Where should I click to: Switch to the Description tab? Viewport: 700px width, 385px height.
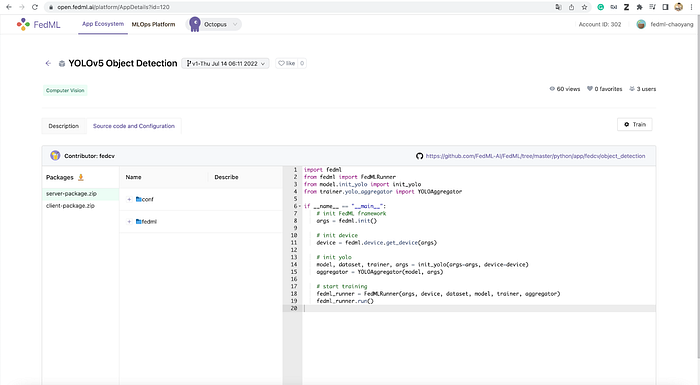(x=64, y=126)
